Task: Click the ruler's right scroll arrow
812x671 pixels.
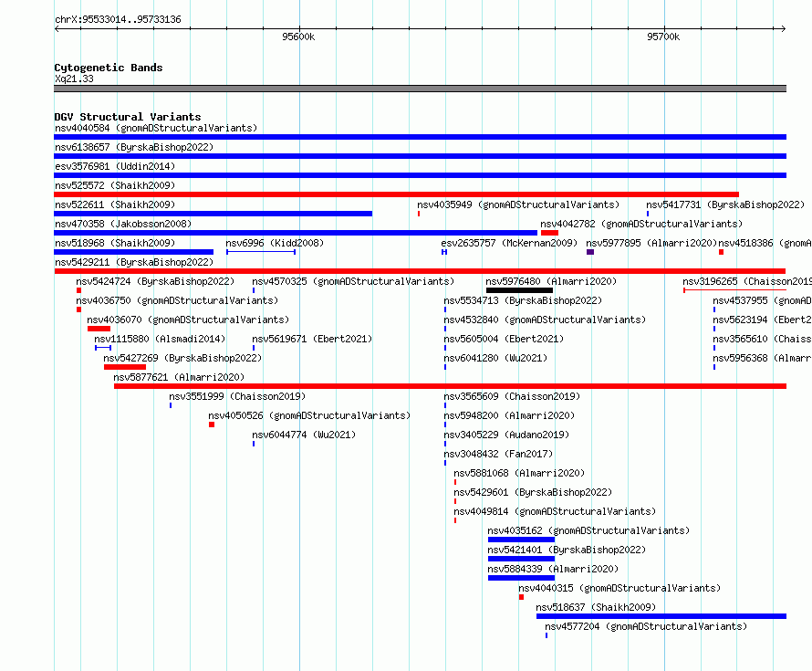Action: pos(783,28)
